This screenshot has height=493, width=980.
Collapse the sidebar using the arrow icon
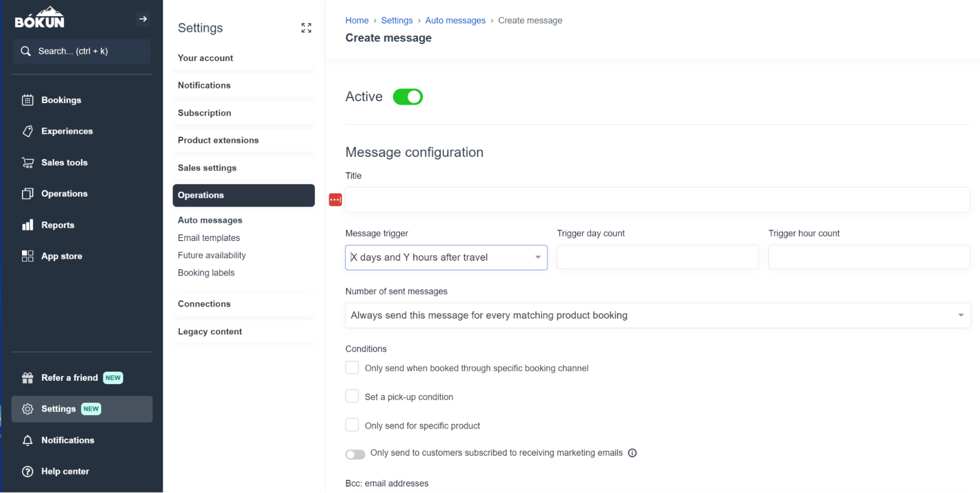[x=143, y=19]
